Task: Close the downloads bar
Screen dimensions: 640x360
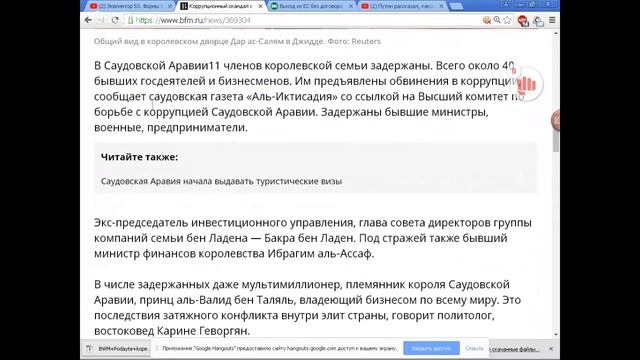Action: click(x=551, y=349)
